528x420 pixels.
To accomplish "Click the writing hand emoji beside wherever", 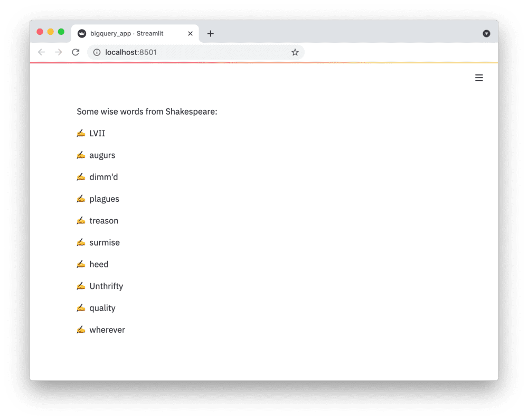I will click(81, 330).
